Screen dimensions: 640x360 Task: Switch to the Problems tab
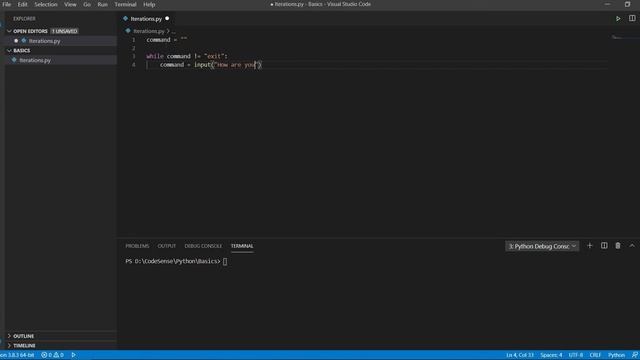tap(137, 246)
